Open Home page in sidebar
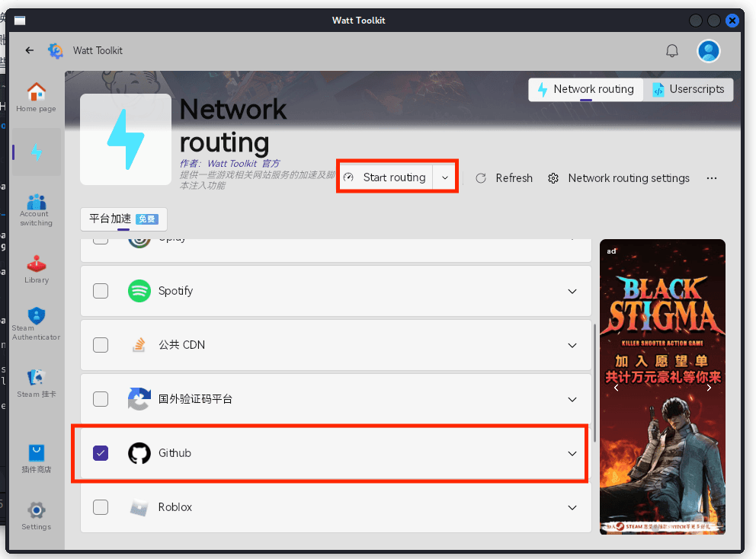Viewport: 756px width, 559px height. 36,97
